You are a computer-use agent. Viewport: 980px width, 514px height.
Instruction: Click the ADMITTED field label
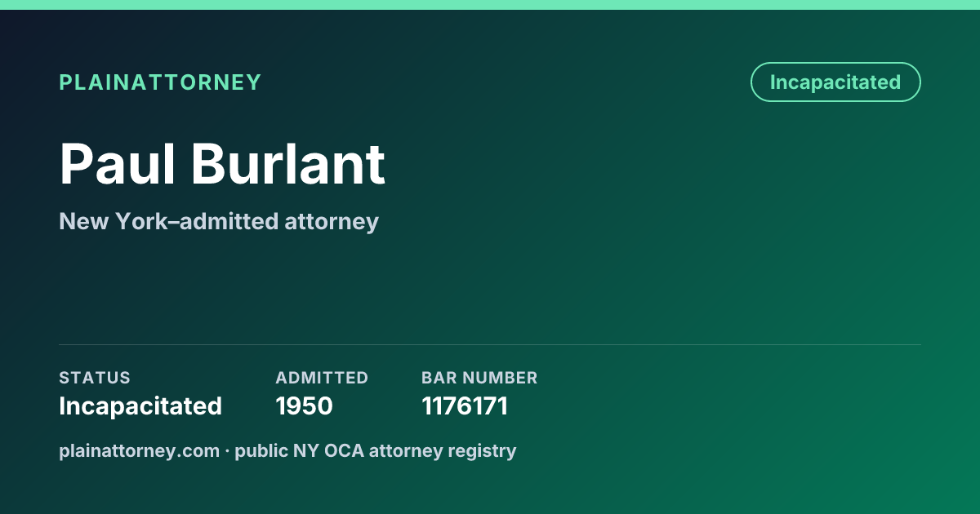[322, 378]
